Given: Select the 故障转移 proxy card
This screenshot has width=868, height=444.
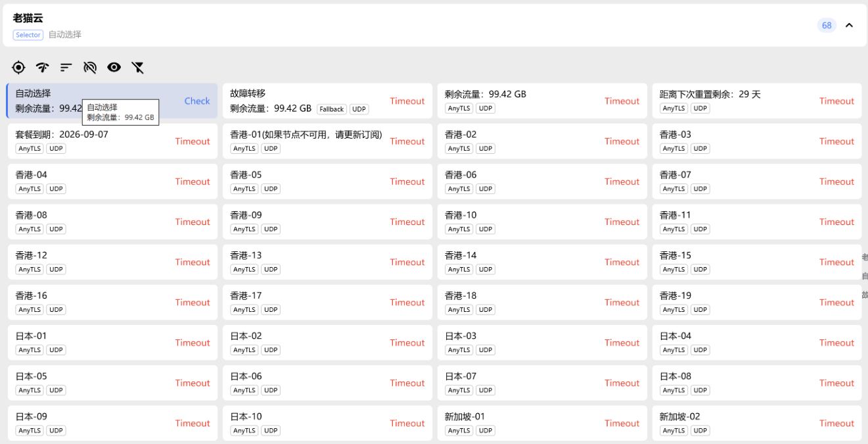Looking at the screenshot, I should 327,101.
